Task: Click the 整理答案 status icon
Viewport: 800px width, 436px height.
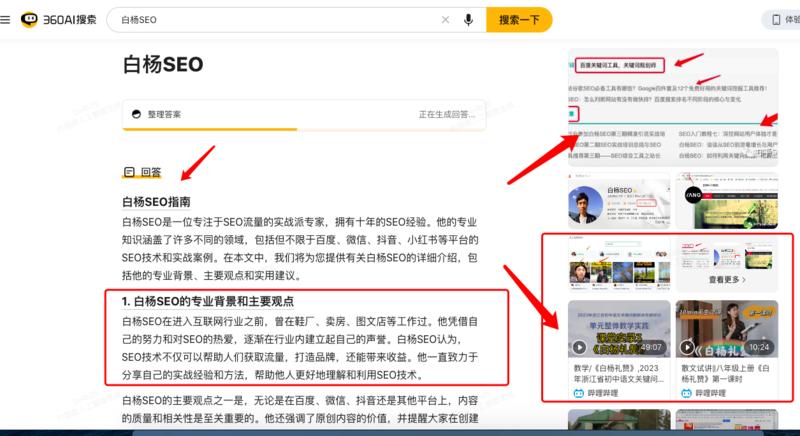Action: click(135, 114)
